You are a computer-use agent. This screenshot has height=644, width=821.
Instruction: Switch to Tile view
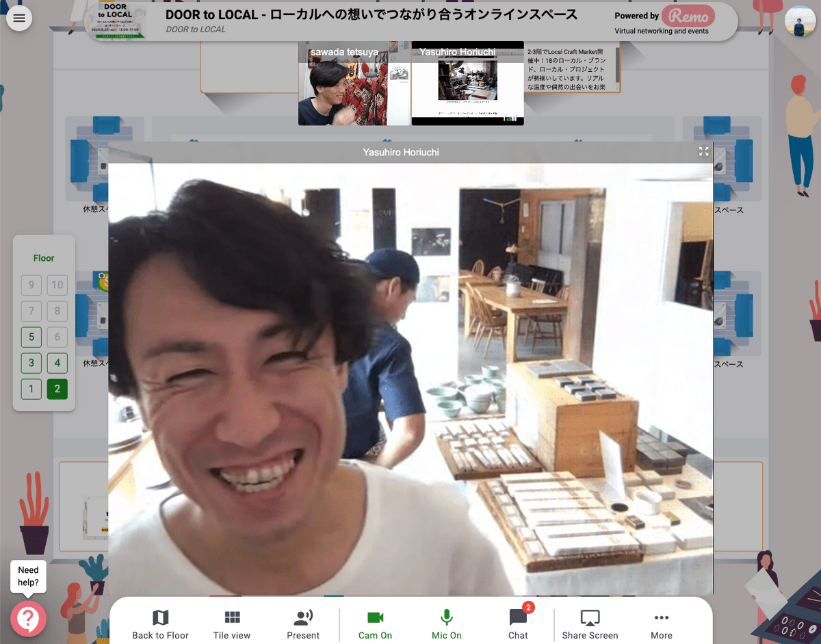point(232,624)
